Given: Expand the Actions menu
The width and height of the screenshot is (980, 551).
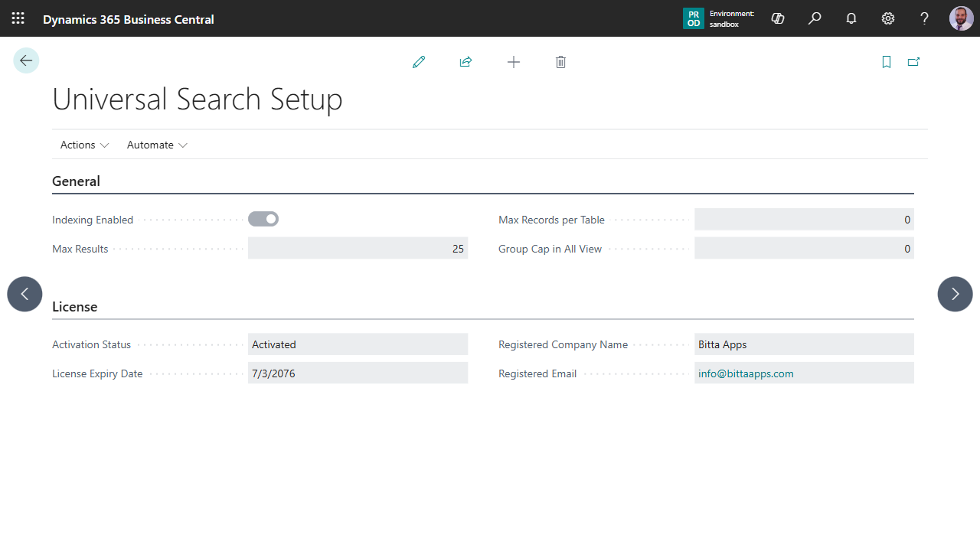Looking at the screenshot, I should (x=84, y=145).
